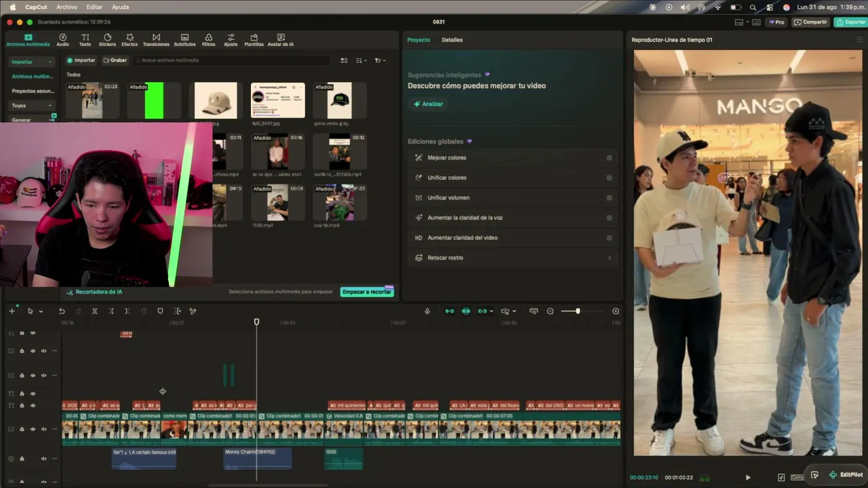This screenshot has height=488, width=868.
Task: Click the Importar media button
Action: [x=81, y=60]
